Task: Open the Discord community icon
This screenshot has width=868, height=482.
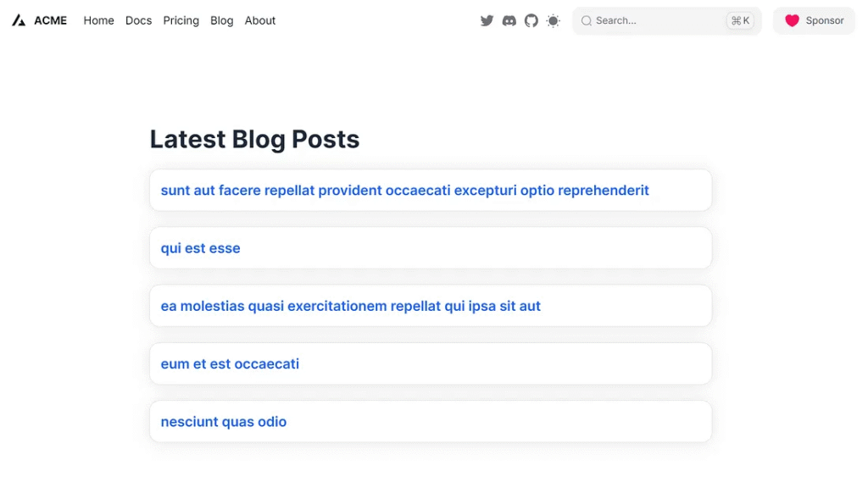Action: (509, 20)
